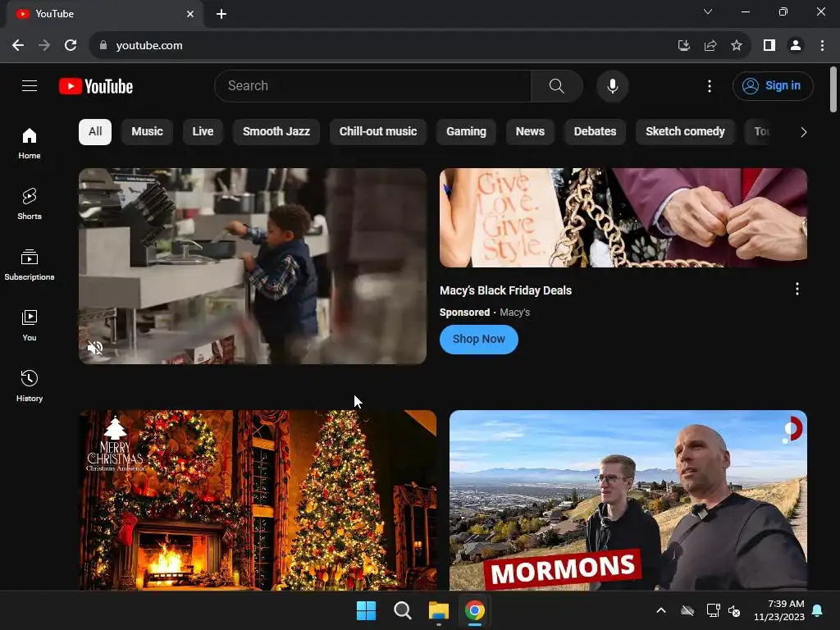Open the MORMONS video thumbnail
Screen dimensions: 840x630
point(628,500)
